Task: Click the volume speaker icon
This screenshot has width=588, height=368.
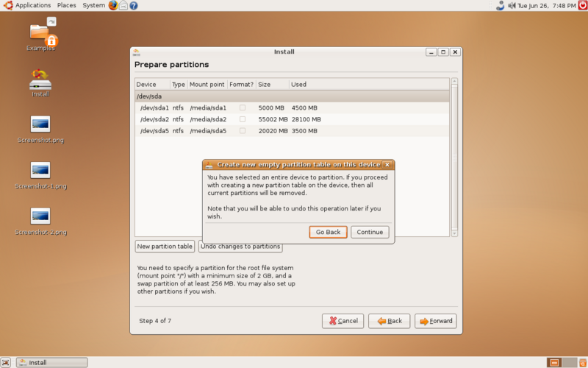Action: tap(512, 5)
